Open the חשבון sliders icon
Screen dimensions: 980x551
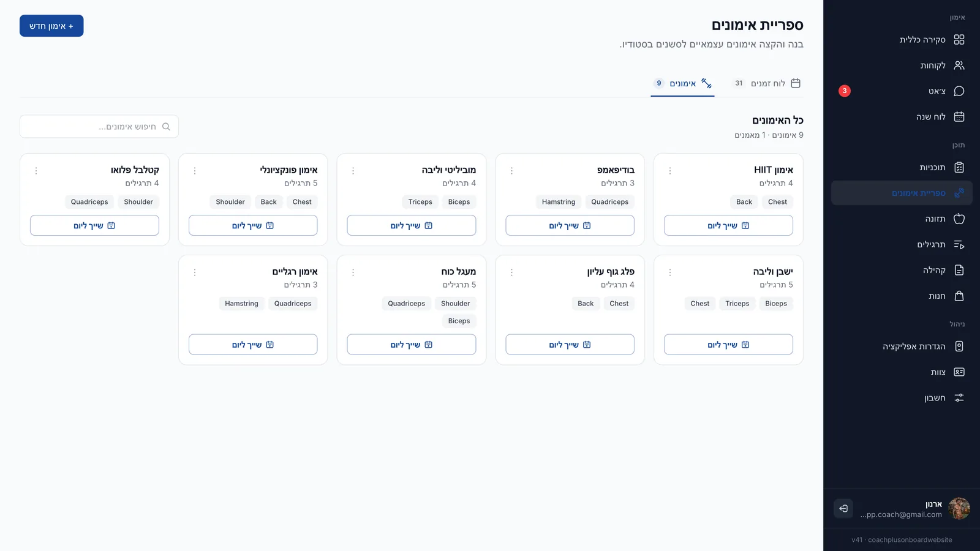[x=959, y=398]
